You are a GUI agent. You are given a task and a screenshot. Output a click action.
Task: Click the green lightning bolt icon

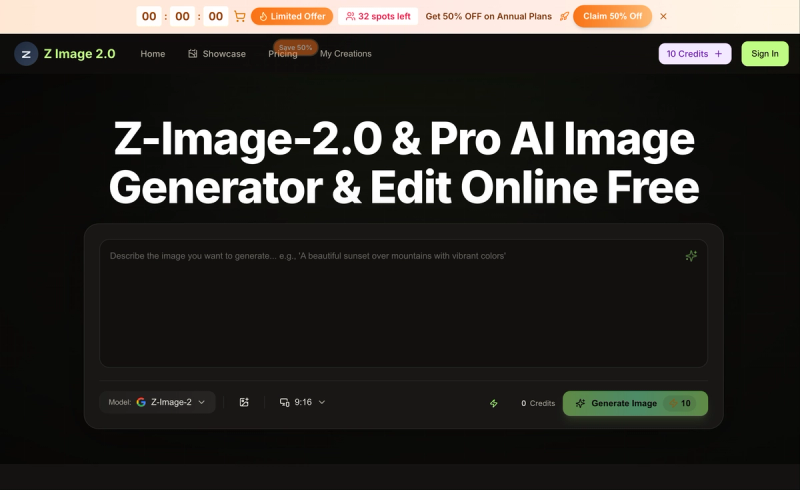(x=493, y=403)
